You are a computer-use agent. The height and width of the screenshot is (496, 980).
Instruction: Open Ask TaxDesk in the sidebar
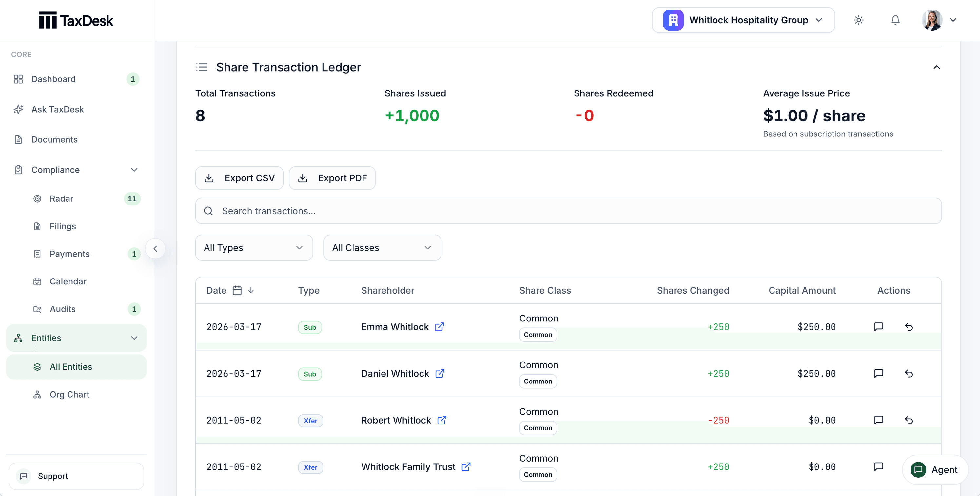[x=76, y=110]
